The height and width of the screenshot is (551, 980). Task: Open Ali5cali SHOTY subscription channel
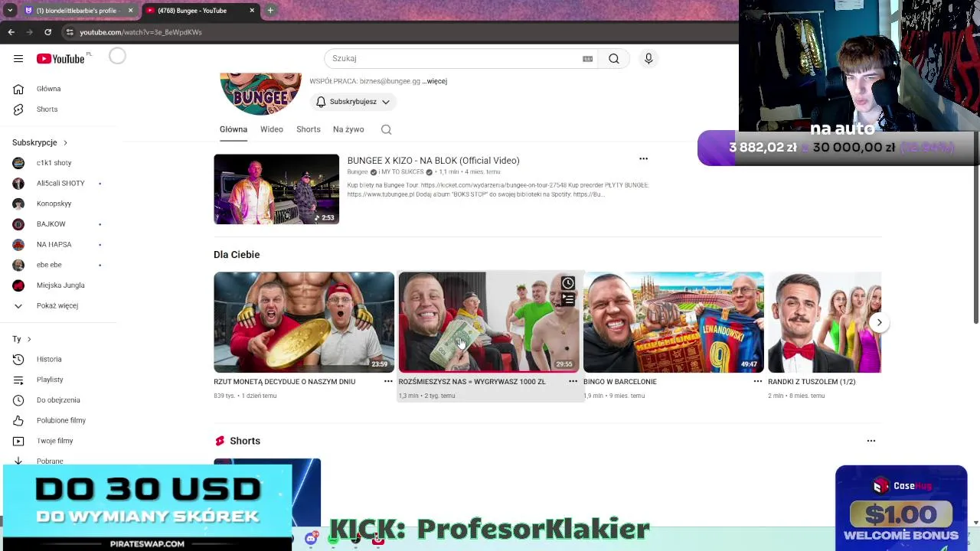[x=61, y=183]
